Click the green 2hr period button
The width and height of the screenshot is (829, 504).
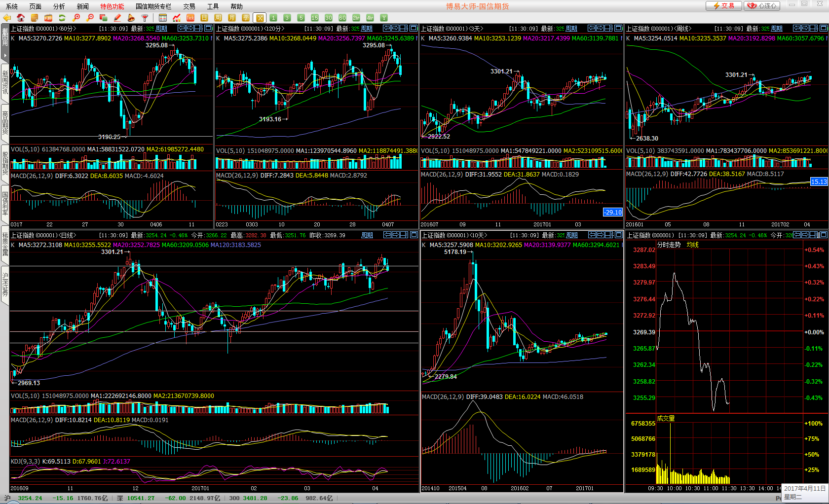[356, 18]
